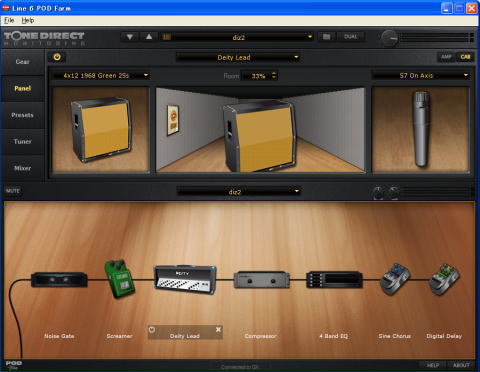Select the Compressor rack unit
Image resolution: width=480 pixels, height=372 pixels.
tap(261, 279)
